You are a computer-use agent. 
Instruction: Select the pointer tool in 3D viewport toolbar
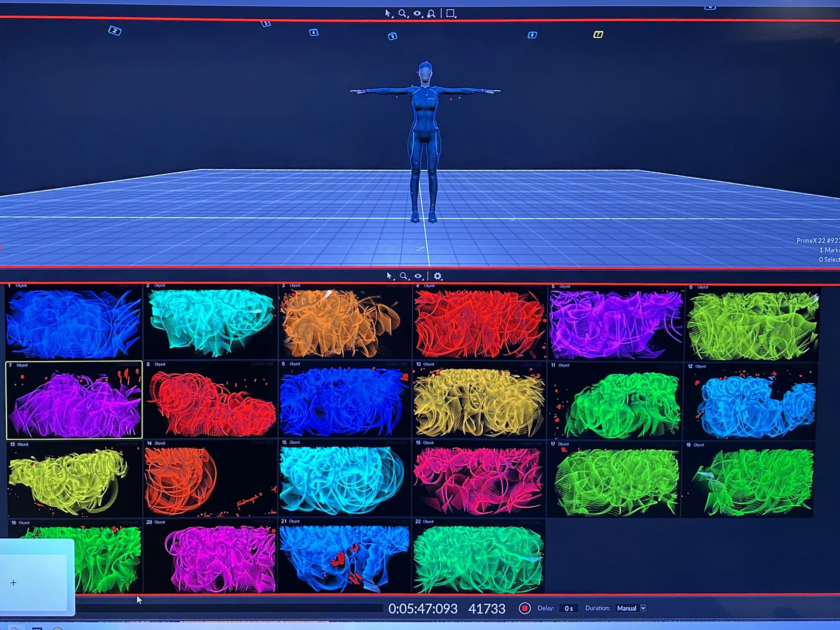(x=388, y=14)
